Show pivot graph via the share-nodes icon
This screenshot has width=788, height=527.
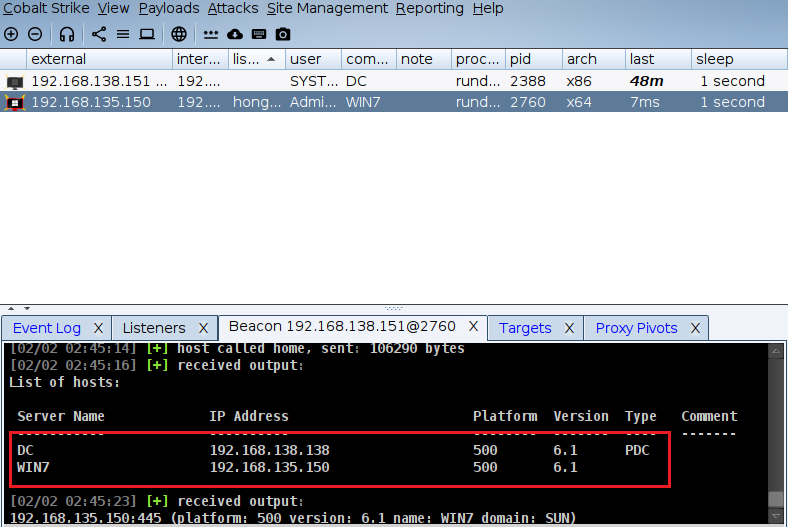pyautogui.click(x=98, y=34)
